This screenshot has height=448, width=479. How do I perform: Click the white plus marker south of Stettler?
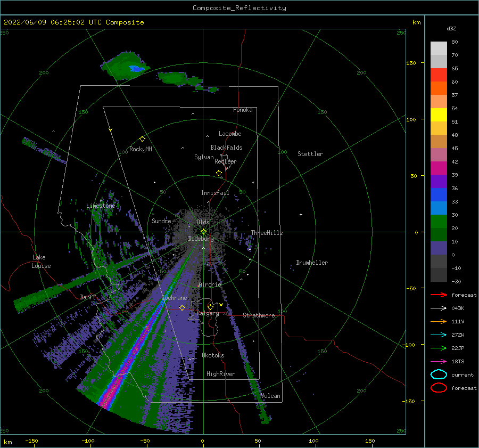point(301,214)
